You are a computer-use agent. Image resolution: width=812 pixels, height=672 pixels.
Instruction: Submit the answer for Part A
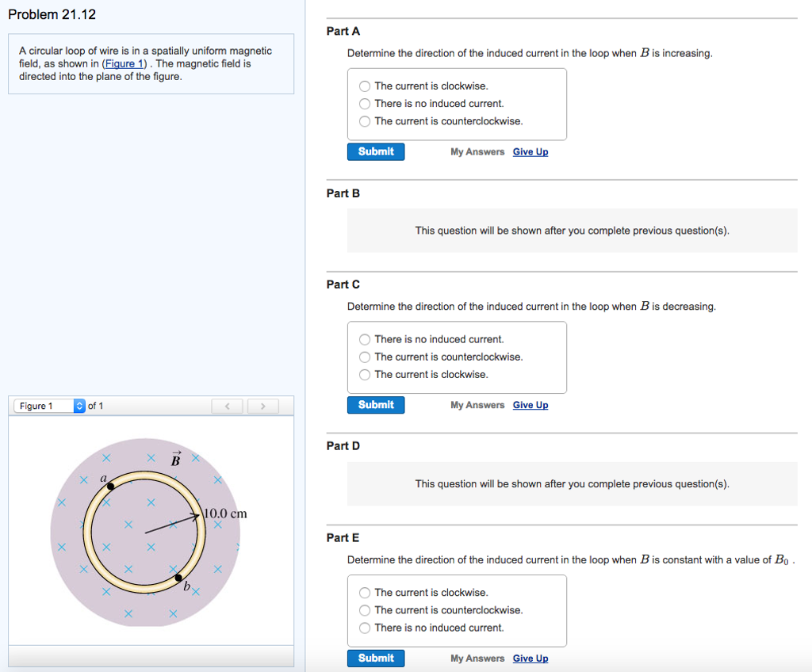(376, 151)
